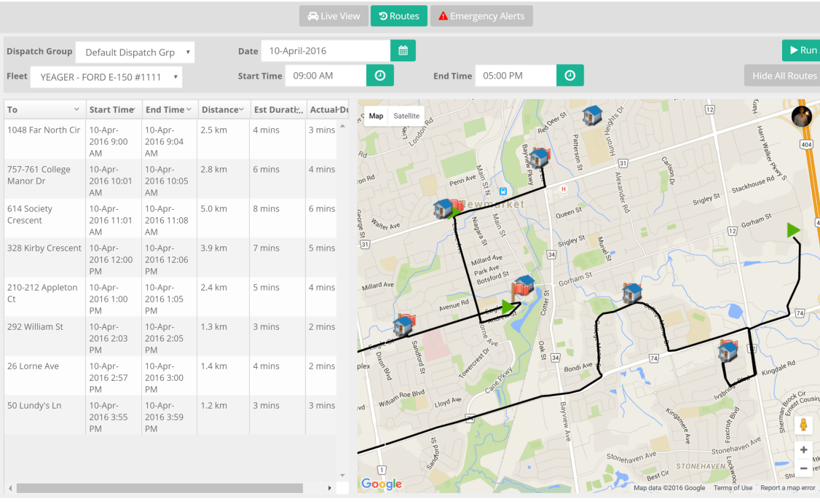Switch to the Live View tab
The width and height of the screenshot is (820, 504).
coord(334,15)
